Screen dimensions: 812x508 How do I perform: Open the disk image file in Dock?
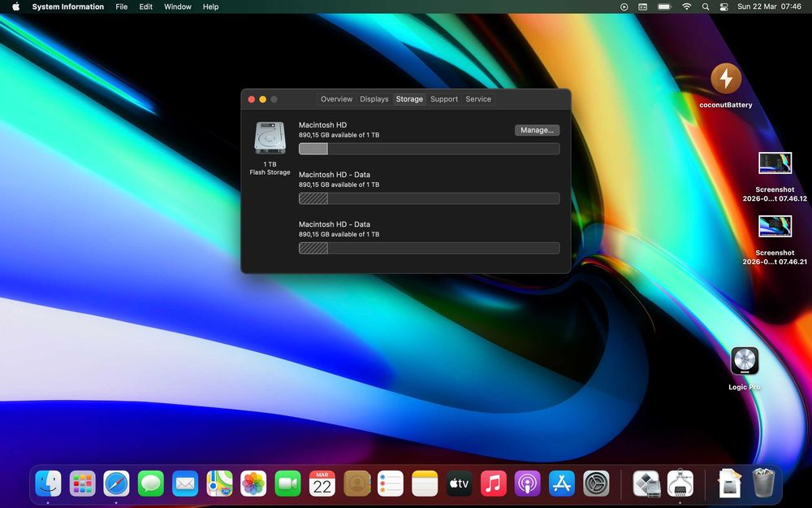(729, 484)
